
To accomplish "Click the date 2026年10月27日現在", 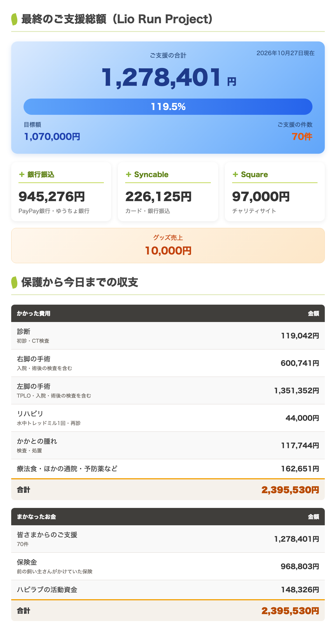I will (x=286, y=53).
